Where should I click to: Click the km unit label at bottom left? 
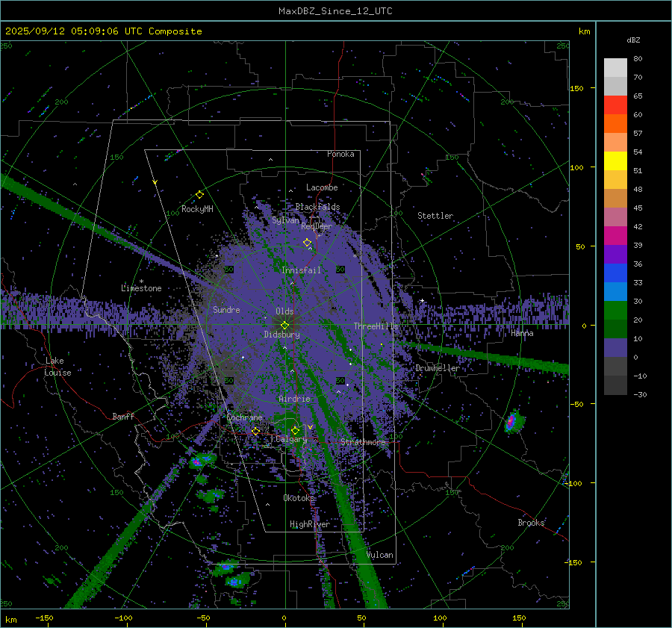click(x=10, y=620)
